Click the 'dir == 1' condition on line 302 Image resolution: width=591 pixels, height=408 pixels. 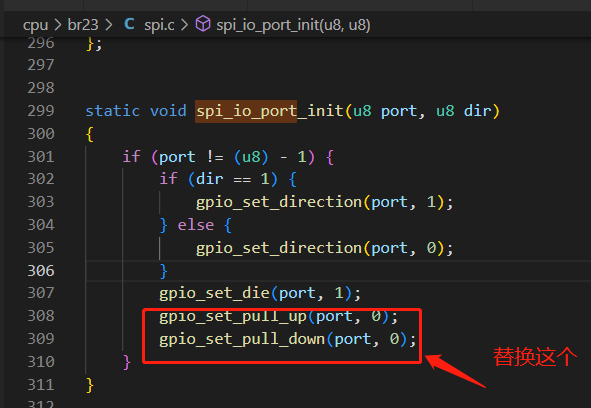[233, 179]
